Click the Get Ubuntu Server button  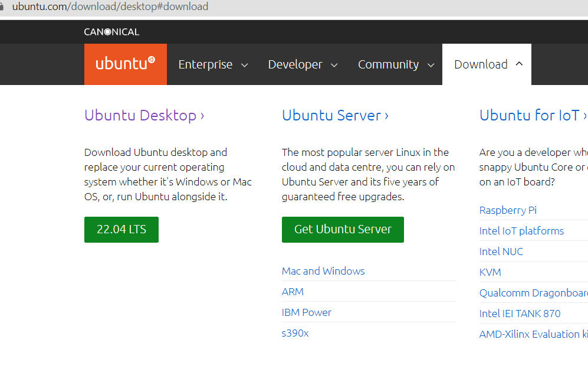tap(343, 229)
